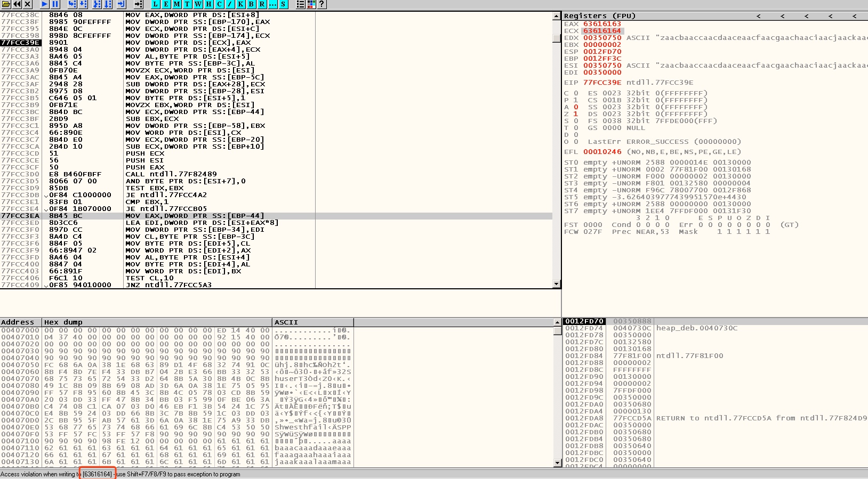868x479 pixels.
Task: Select the EBP register value 0012FF3C
Action: 602,59
